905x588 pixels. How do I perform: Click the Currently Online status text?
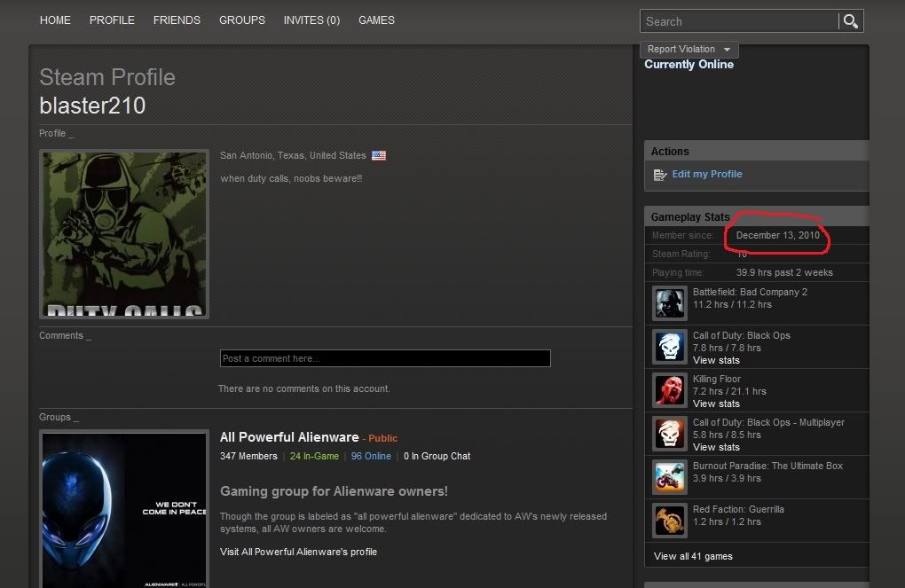point(689,65)
